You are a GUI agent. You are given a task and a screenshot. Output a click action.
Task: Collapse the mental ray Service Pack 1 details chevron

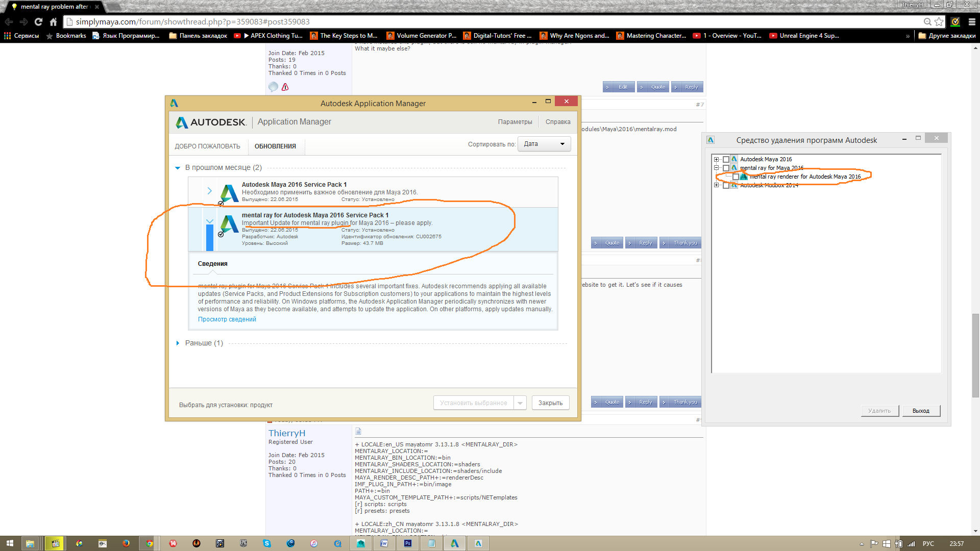(x=209, y=221)
